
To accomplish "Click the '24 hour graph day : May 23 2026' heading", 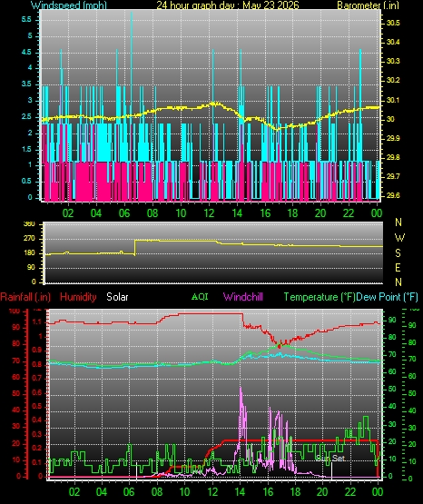I will click(228, 5).
